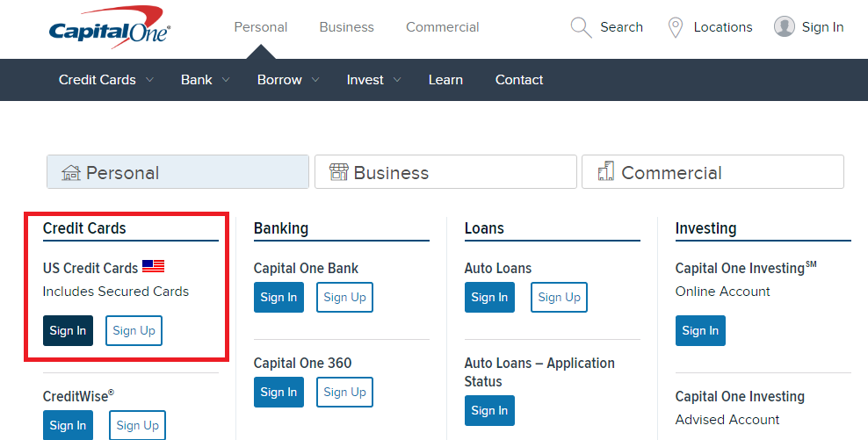Click the storefront icon on Business tab
Screen dimensions: 868x440
pyautogui.click(x=339, y=172)
